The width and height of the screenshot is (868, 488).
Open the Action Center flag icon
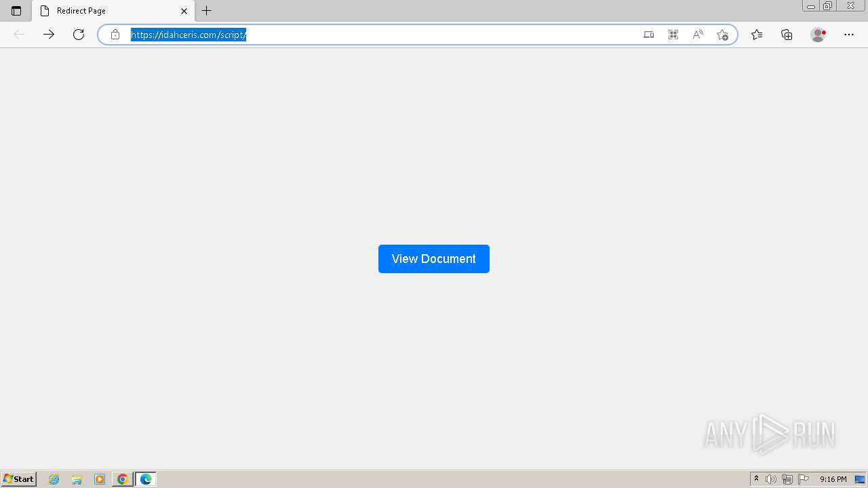click(804, 479)
